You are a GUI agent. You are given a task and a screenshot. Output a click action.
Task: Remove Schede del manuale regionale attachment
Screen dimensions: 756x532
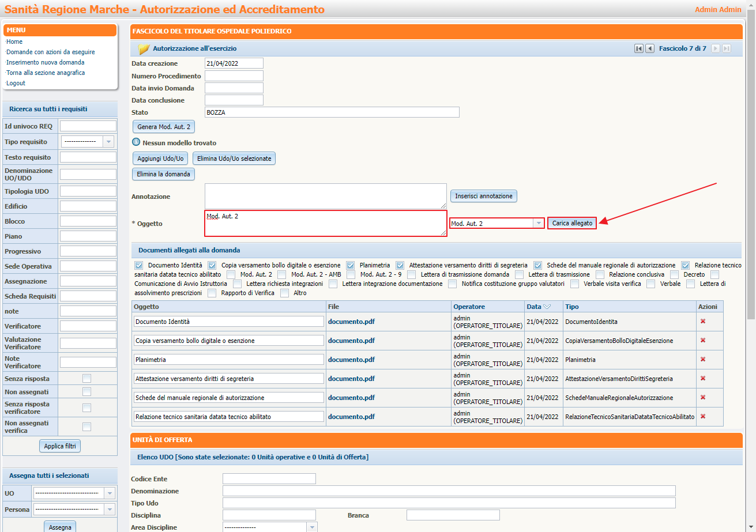703,398
